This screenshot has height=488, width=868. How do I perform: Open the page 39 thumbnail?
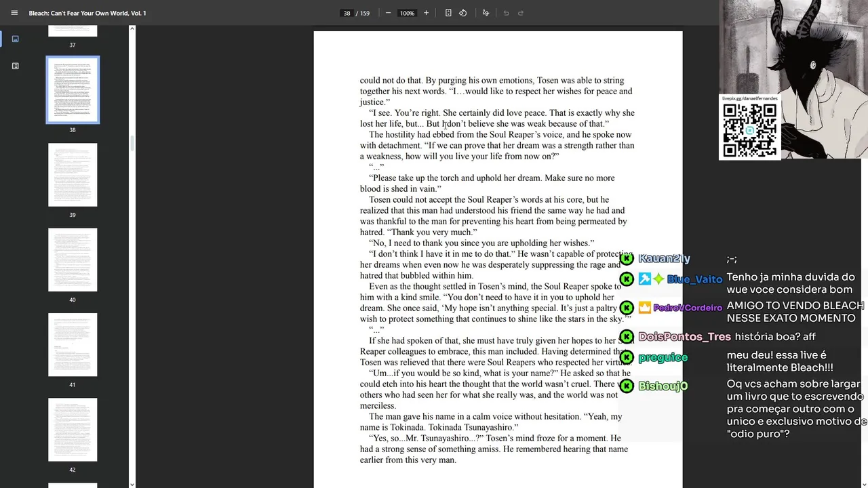[73, 175]
